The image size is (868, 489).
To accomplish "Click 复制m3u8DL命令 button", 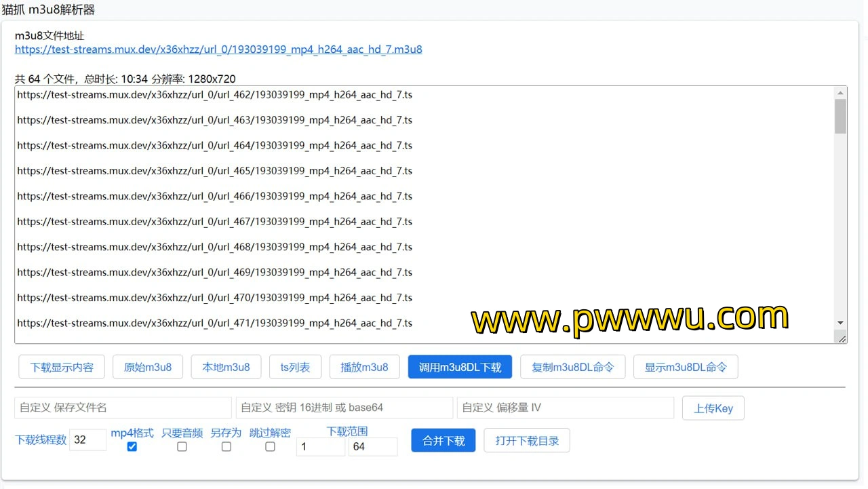I will pyautogui.click(x=573, y=367).
